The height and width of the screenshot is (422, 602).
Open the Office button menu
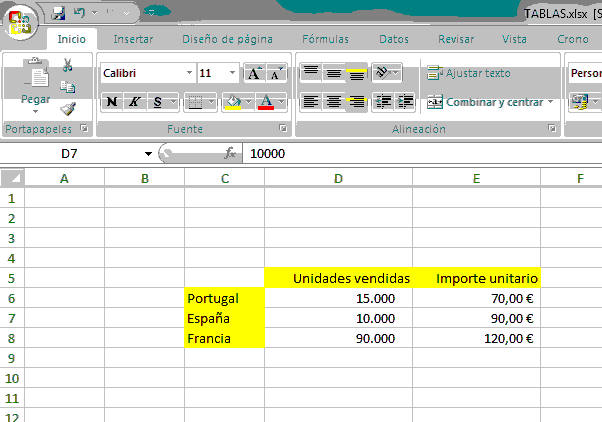(x=20, y=23)
